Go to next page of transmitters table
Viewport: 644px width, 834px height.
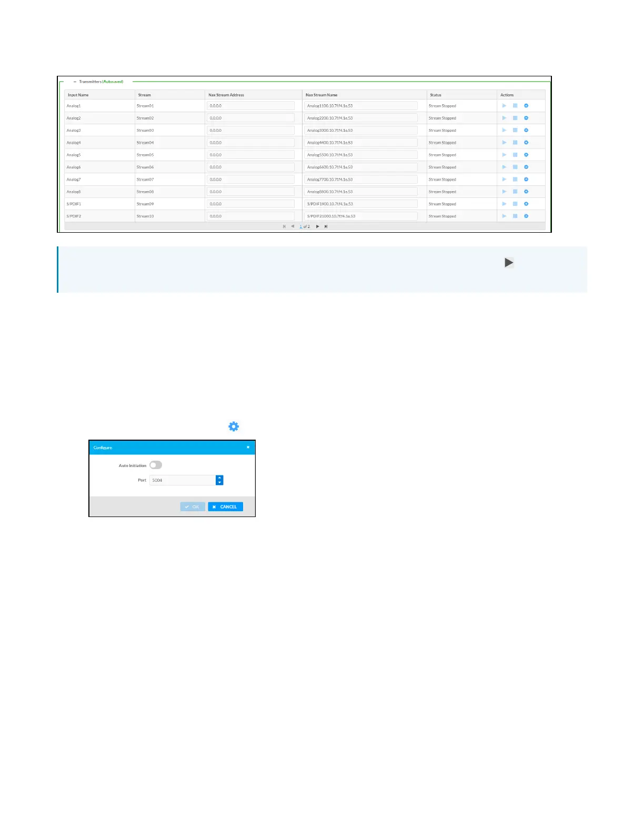pos(317,226)
